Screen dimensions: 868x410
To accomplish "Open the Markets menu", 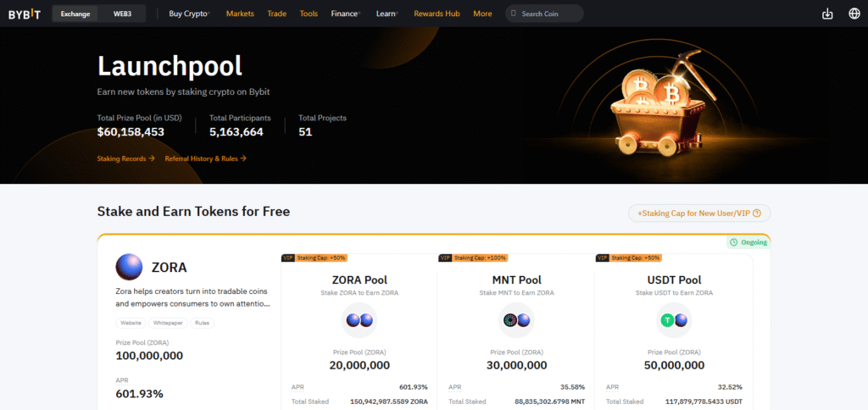I will [240, 14].
